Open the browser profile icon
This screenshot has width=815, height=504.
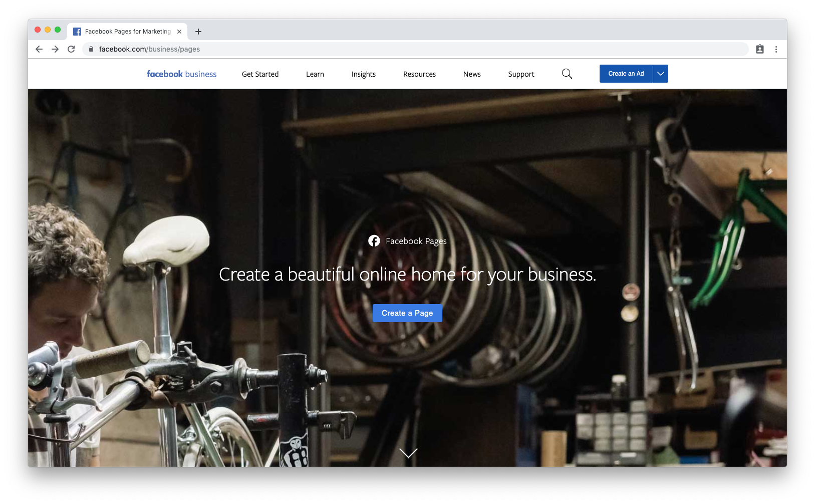(x=760, y=49)
